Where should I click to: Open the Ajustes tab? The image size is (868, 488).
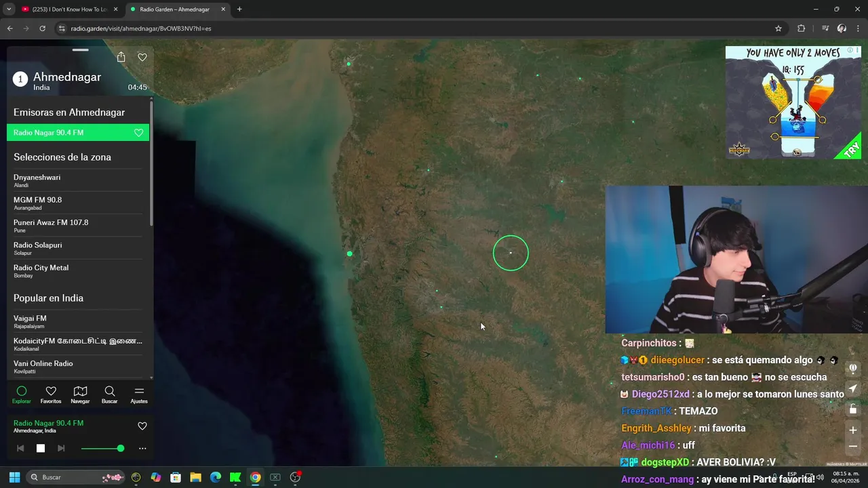(x=139, y=394)
